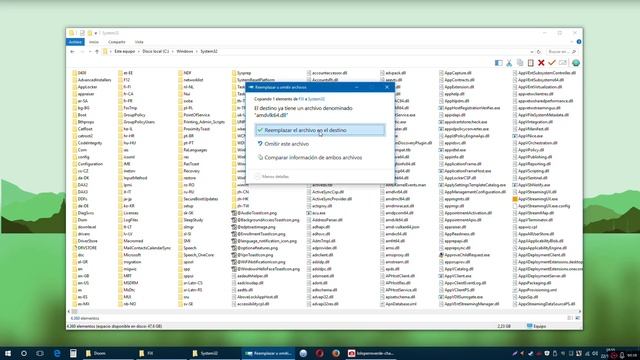Select the AdvancedInstallers folder
640x360 pixels.
92,80
